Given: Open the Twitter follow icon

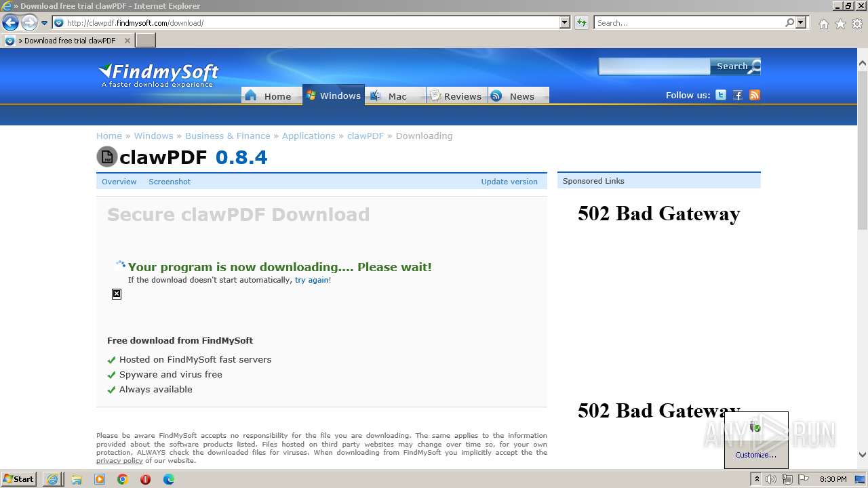Looking at the screenshot, I should [721, 95].
